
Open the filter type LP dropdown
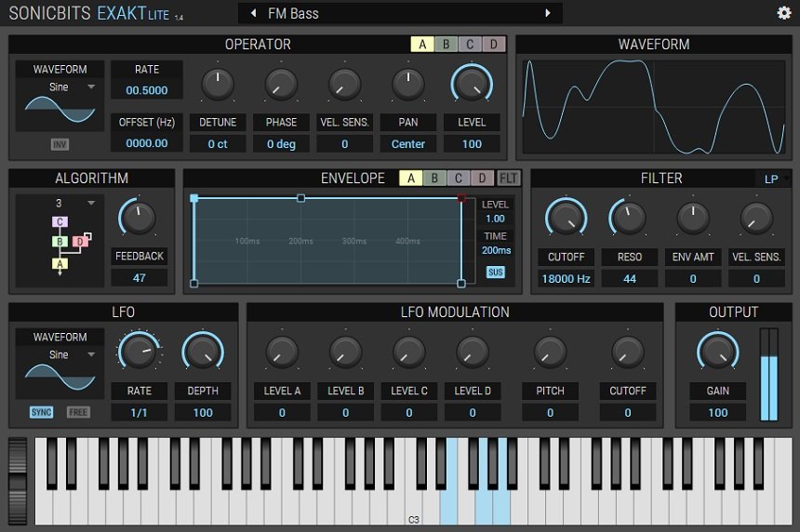coord(775,179)
